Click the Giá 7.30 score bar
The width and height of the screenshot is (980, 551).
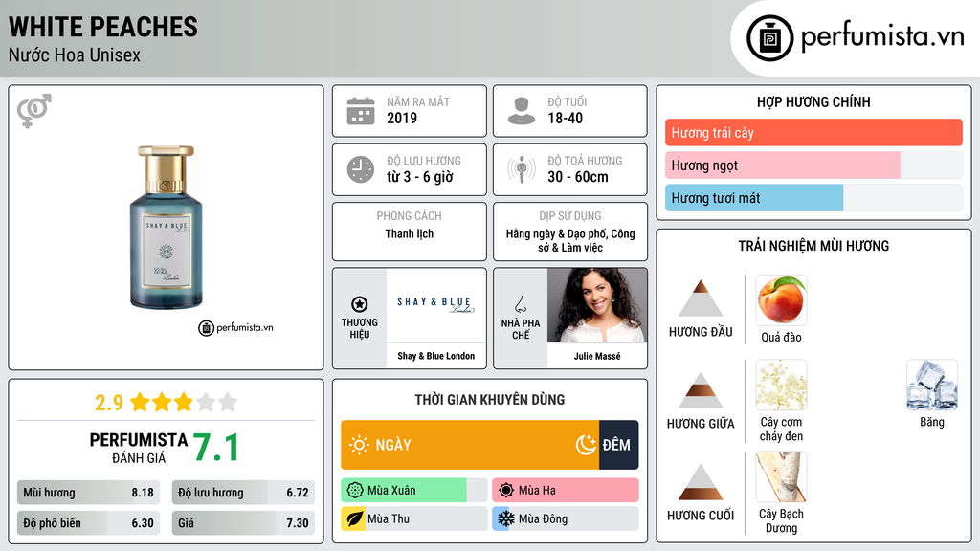[x=243, y=523]
